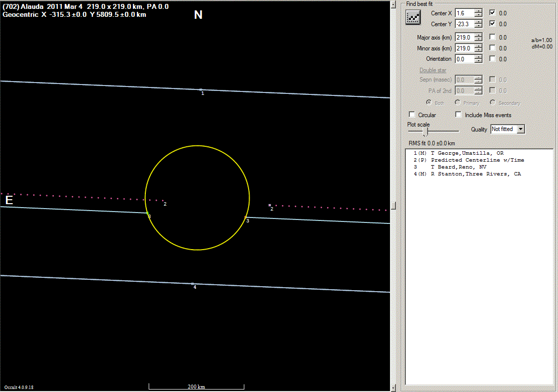
Task: Enable the Orientation fit checkbox
Action: 492,59
